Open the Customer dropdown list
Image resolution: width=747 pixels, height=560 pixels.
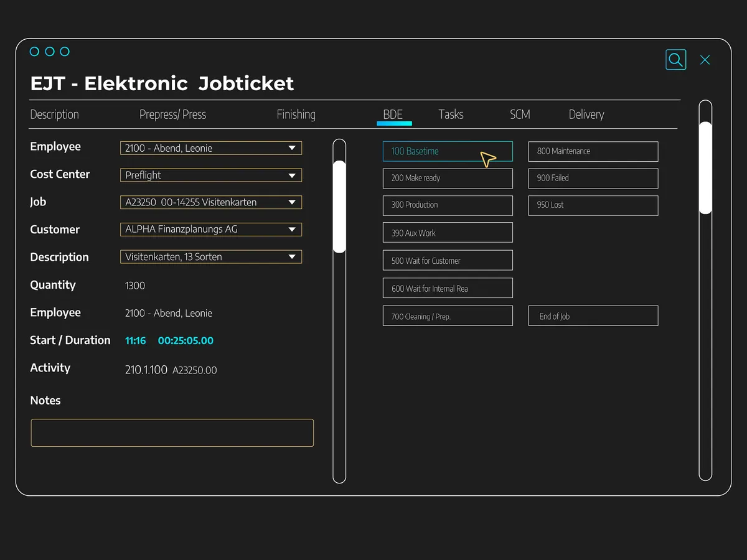pyautogui.click(x=291, y=230)
